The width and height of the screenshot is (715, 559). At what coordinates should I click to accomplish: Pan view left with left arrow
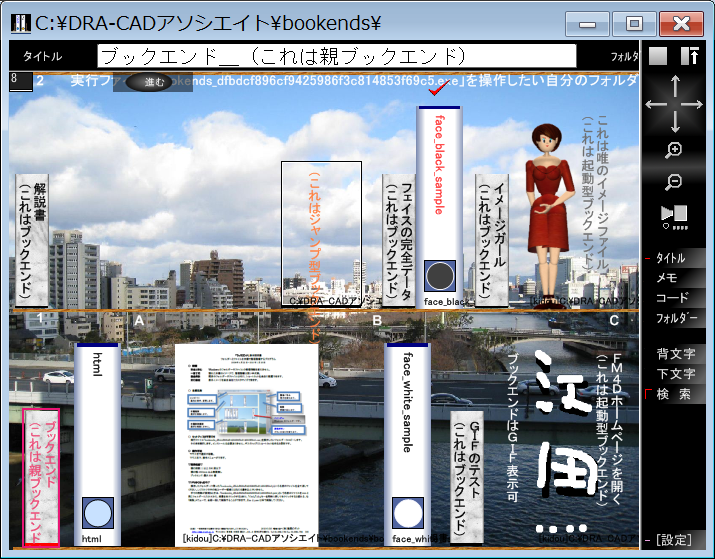656,104
